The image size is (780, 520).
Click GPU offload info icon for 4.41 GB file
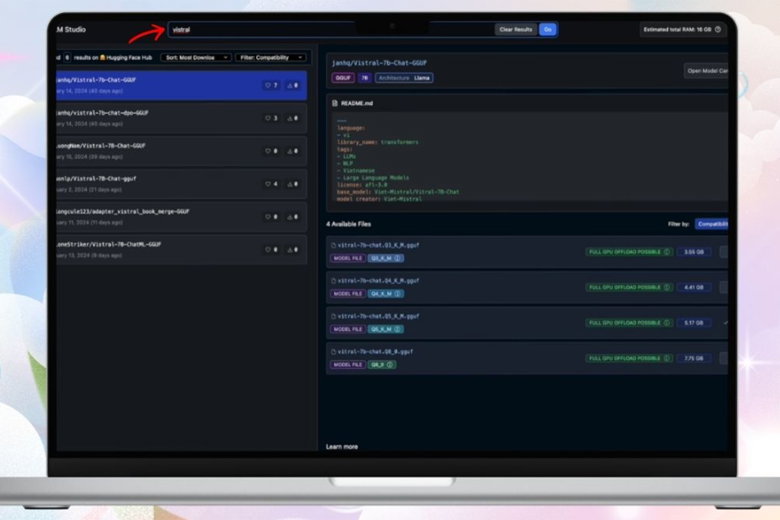point(667,287)
